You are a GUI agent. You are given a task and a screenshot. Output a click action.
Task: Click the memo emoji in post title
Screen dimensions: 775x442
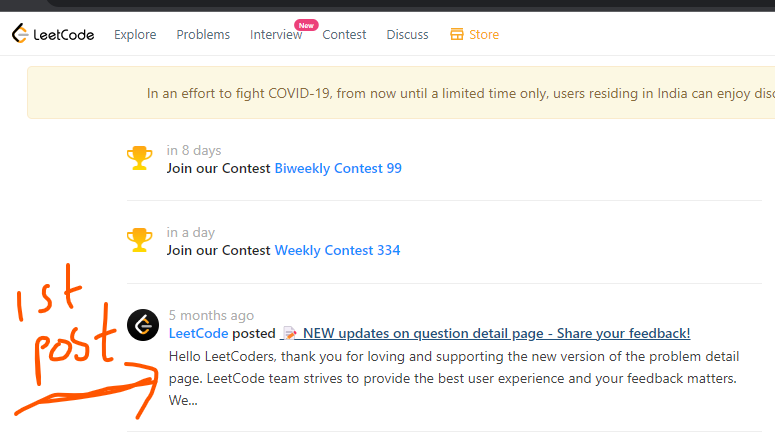pos(290,334)
